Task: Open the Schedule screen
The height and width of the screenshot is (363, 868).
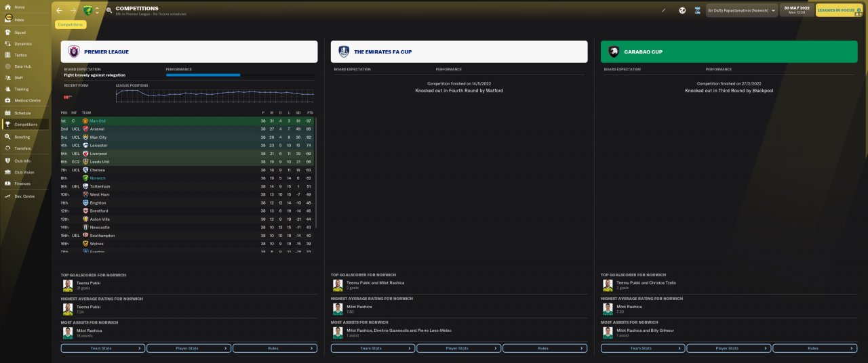Action: tap(22, 113)
